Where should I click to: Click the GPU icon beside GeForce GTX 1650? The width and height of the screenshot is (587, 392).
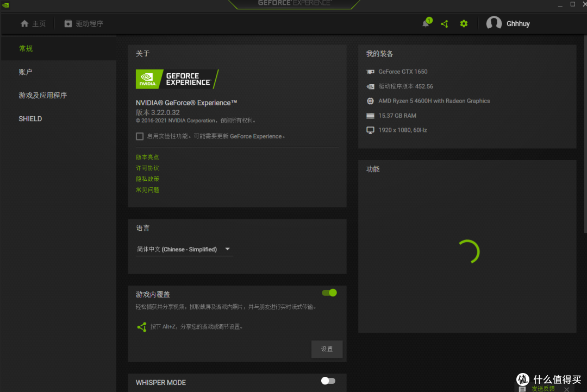coord(370,72)
